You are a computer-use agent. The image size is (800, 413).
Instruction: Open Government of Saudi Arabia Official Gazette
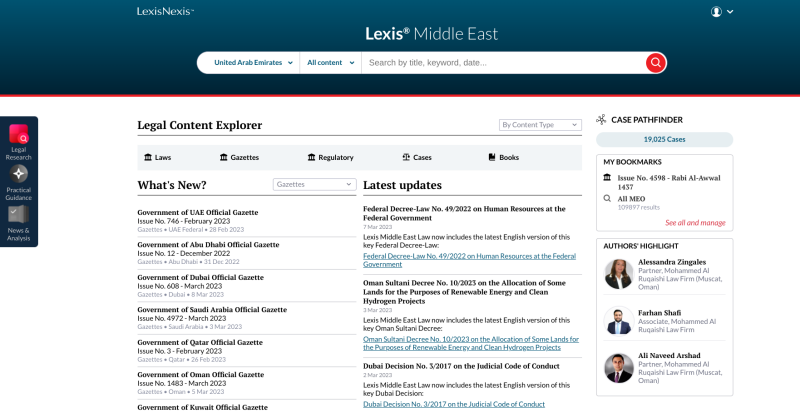point(212,309)
